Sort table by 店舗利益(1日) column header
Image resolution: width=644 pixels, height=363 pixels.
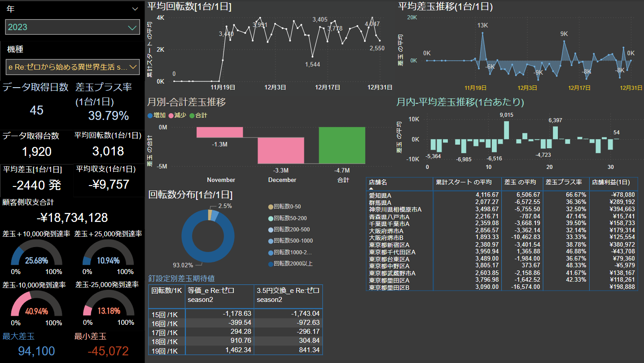609,182
